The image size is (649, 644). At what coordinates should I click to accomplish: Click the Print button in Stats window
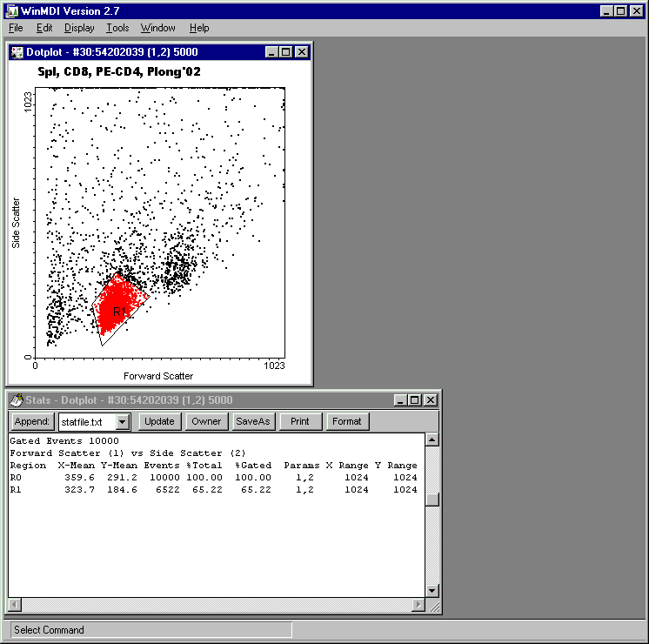click(299, 421)
